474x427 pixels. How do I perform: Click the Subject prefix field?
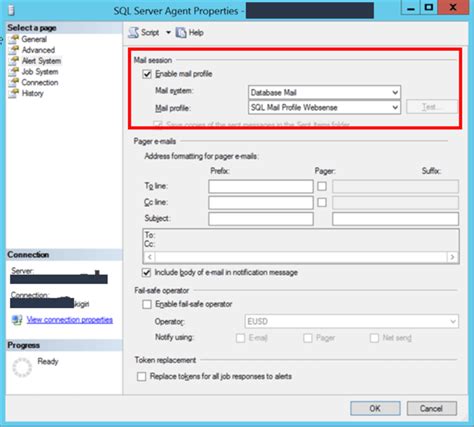tap(261, 219)
